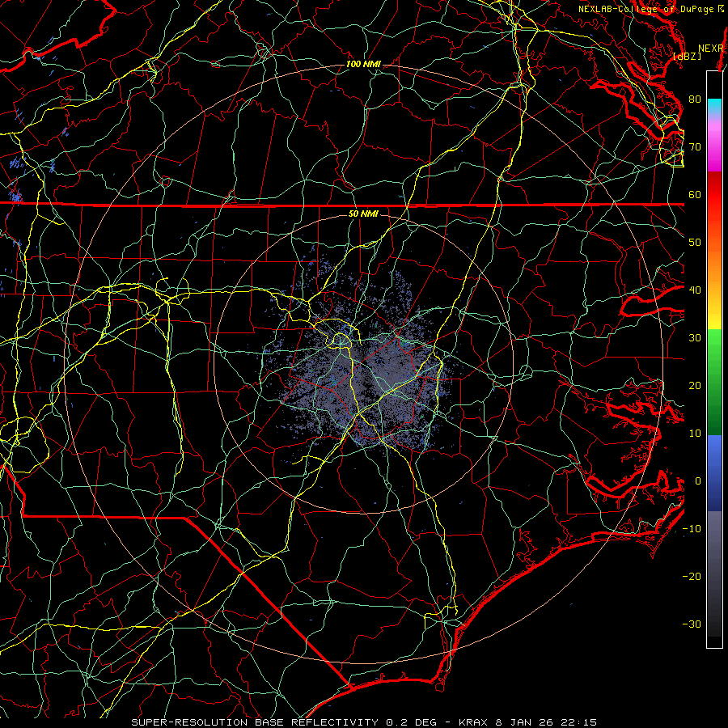
Task: Click the 40 value on dBZ scale
Action: 695,290
